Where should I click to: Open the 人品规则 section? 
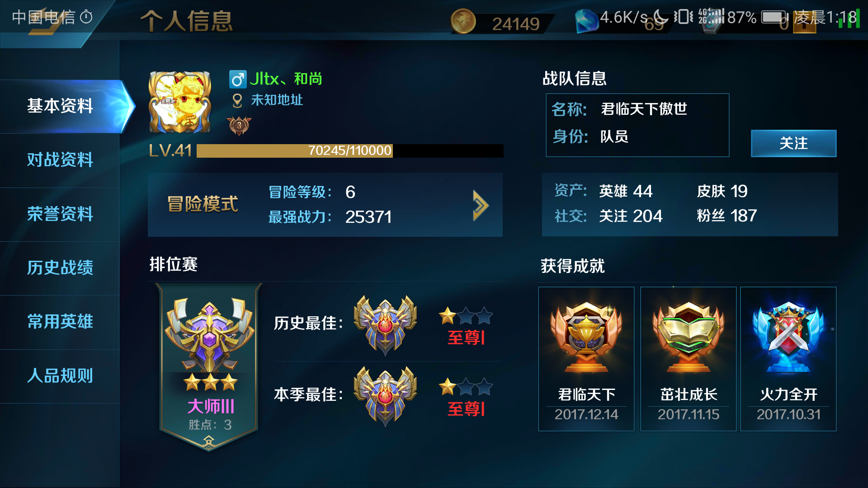click(x=60, y=375)
